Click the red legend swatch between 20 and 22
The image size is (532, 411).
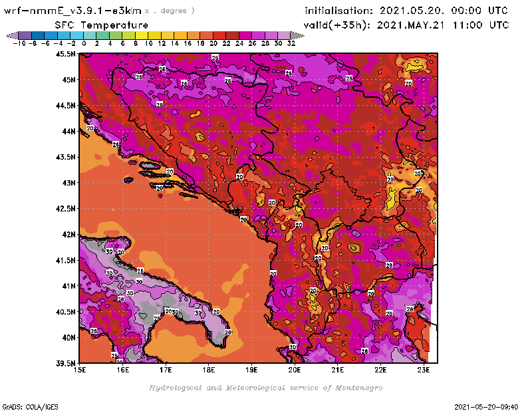click(219, 35)
